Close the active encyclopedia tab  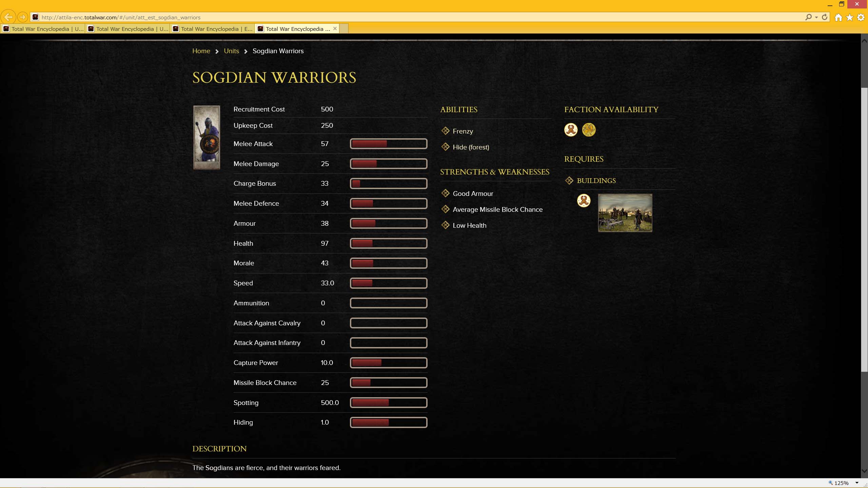pos(335,28)
